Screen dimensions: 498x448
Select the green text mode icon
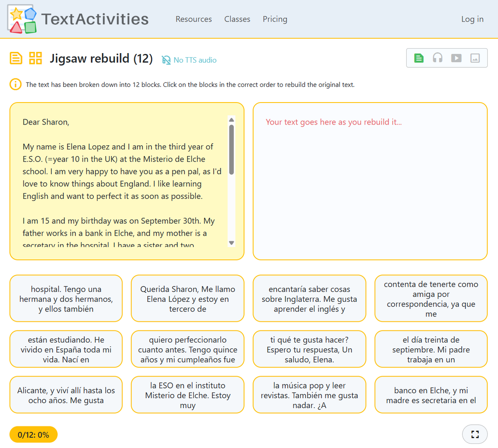(x=419, y=58)
